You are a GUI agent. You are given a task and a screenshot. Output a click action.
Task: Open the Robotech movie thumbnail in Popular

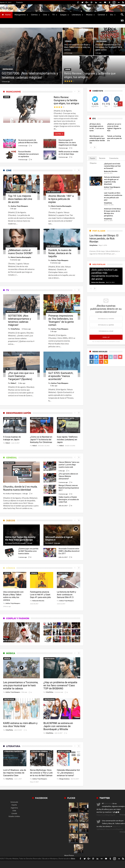coord(96,181)
